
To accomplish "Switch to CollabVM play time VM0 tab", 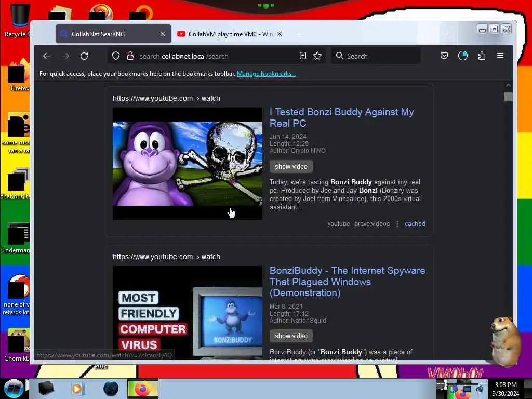I will pos(230,34).
